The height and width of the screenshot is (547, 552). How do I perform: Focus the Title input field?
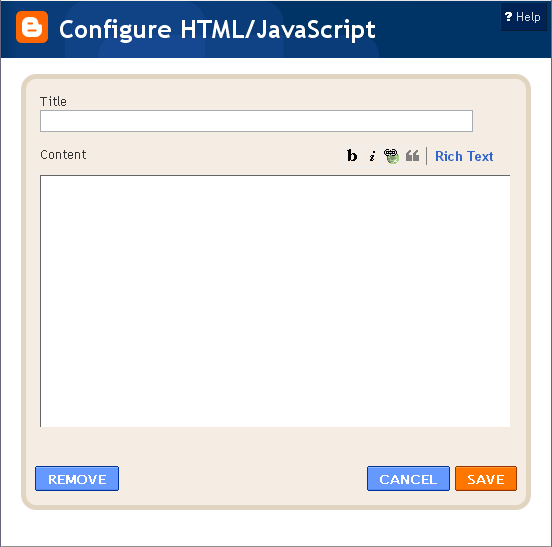(256, 121)
